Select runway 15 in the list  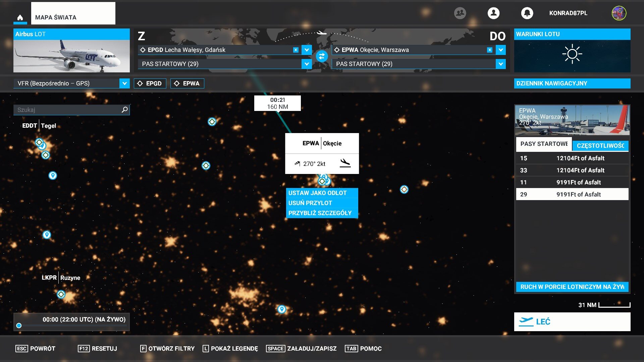[572, 158]
